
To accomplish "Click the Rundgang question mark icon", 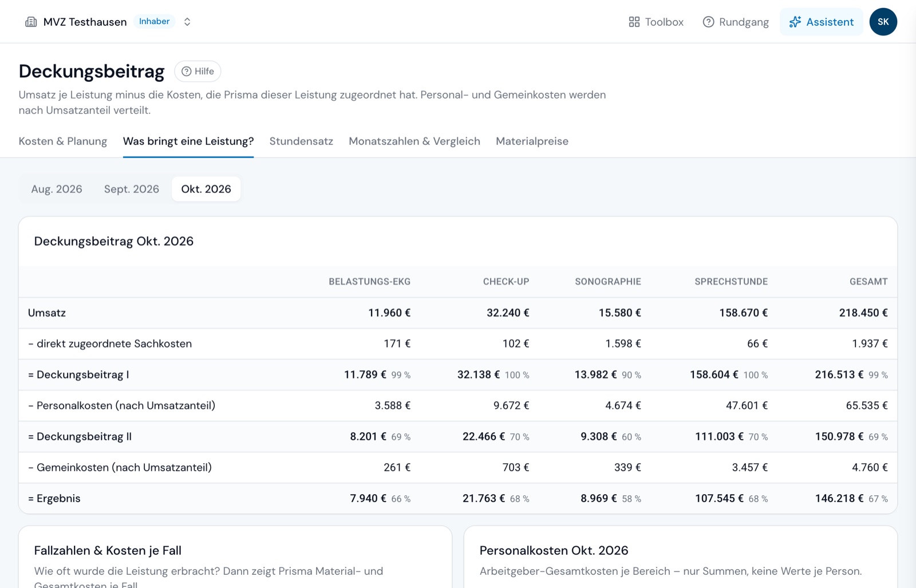I will pos(708,22).
